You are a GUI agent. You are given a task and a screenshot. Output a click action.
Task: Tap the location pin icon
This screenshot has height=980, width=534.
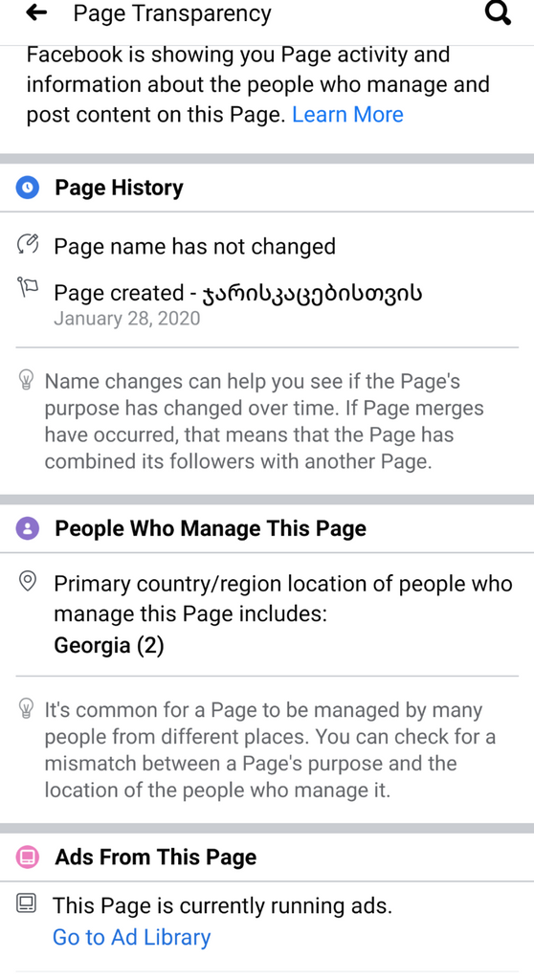click(x=28, y=582)
